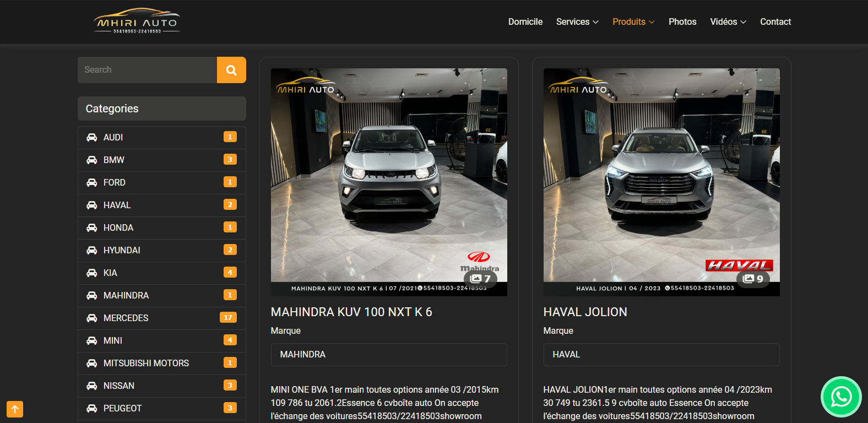Viewport: 868px width, 423px height.
Task: Click the HAVAL marque value box
Action: pyautogui.click(x=661, y=355)
